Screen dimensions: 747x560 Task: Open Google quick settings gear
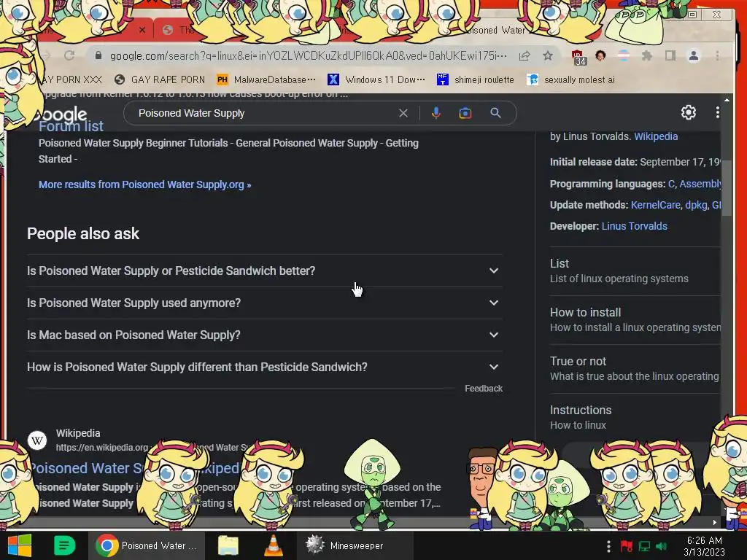pyautogui.click(x=689, y=112)
